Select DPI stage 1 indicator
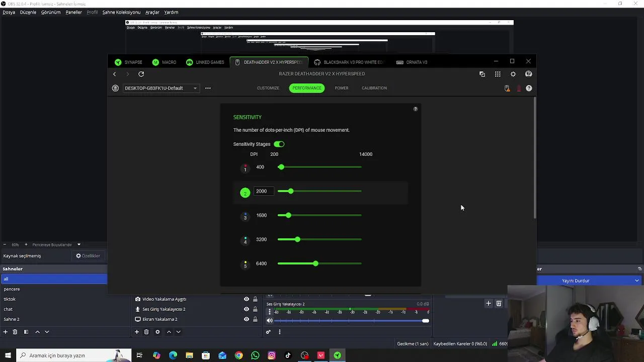Viewport: 644px width, 362px height. [245, 168]
